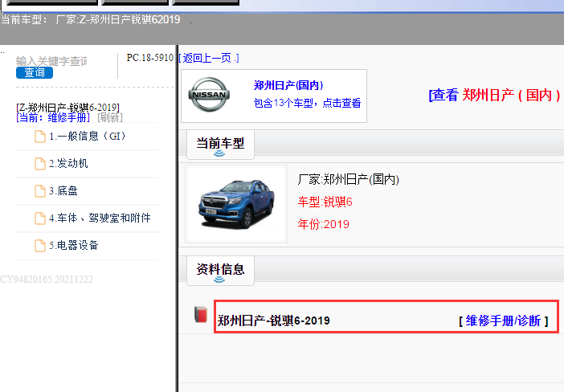
Task: Click the page icon next to 2.发动机
Action: point(40,164)
